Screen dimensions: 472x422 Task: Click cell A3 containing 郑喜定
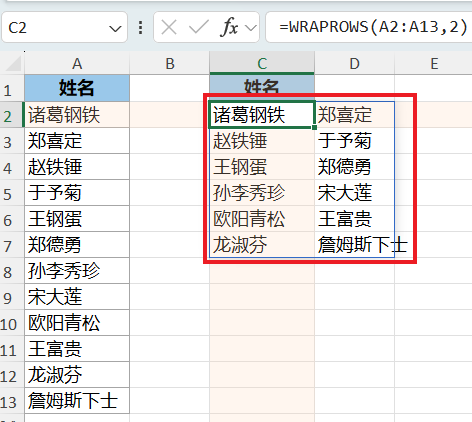(x=77, y=141)
